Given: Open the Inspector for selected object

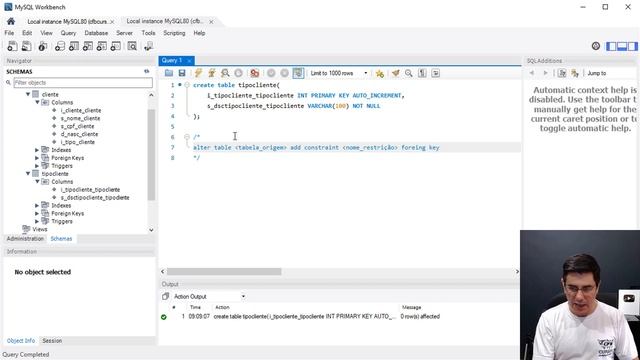Looking at the screenshot, I should click(43, 46).
